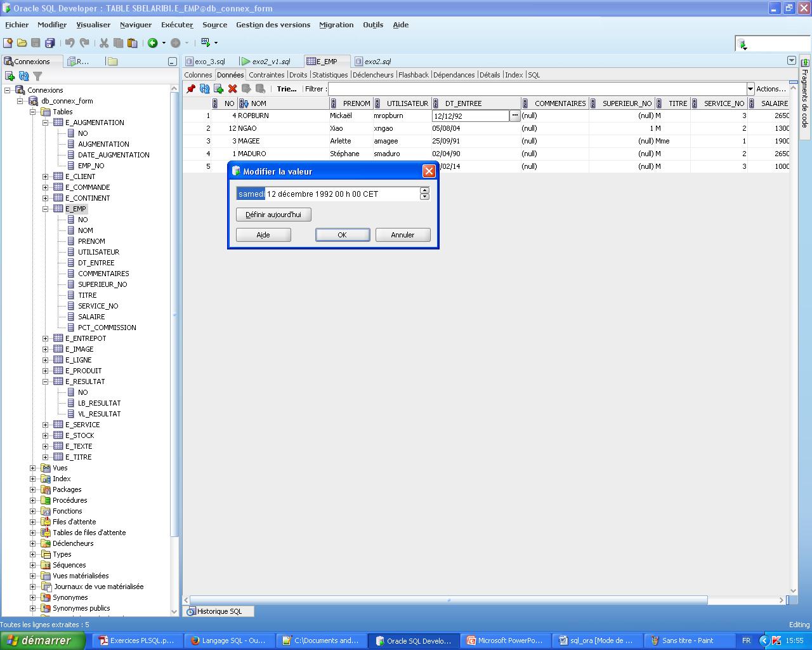Collapse the E_RESULTAT table node
The height and width of the screenshot is (650, 812).
[x=45, y=381]
